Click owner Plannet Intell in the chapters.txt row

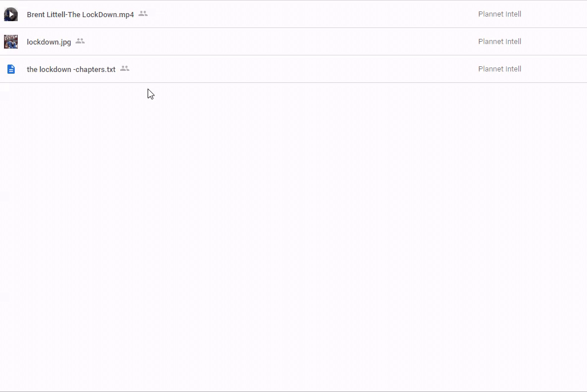click(x=499, y=69)
